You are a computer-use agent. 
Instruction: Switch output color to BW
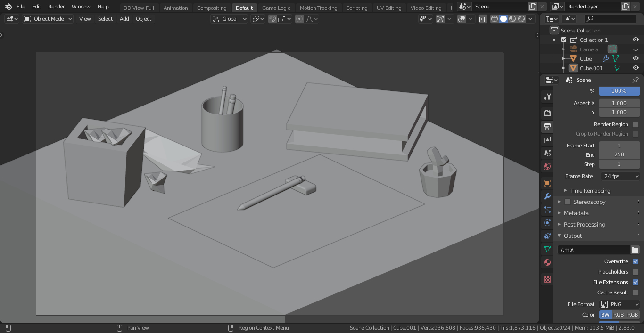coord(605,314)
